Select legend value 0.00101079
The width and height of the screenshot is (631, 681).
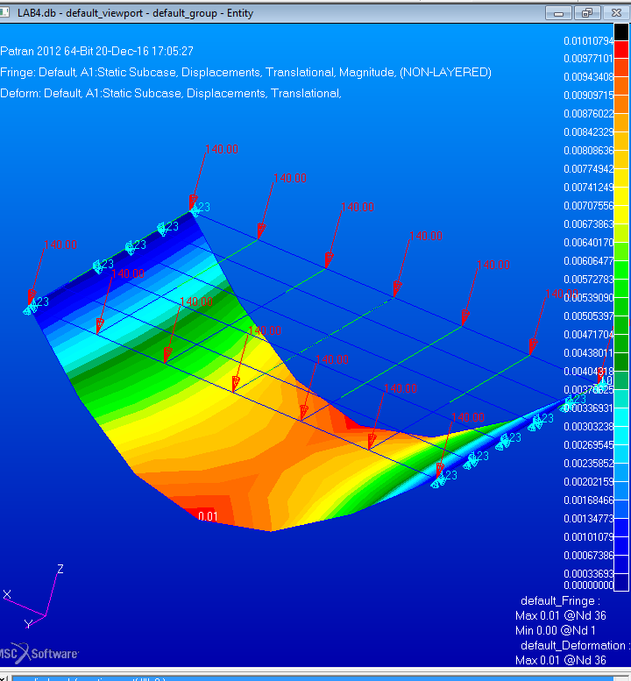tap(588, 537)
